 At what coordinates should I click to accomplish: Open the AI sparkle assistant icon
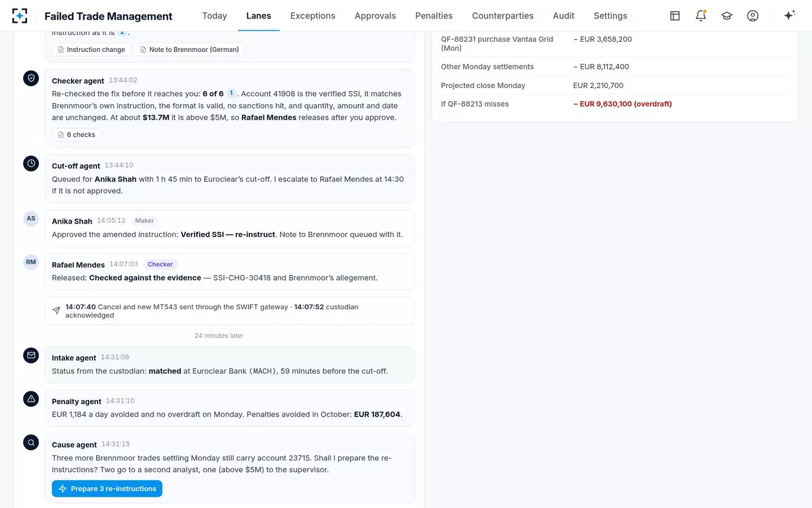pos(789,15)
